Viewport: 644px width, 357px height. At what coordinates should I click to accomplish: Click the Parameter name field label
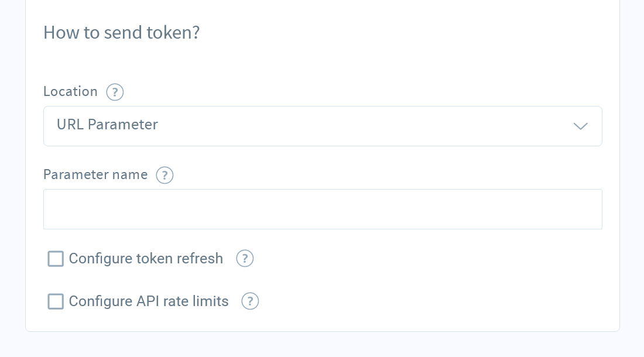point(95,175)
